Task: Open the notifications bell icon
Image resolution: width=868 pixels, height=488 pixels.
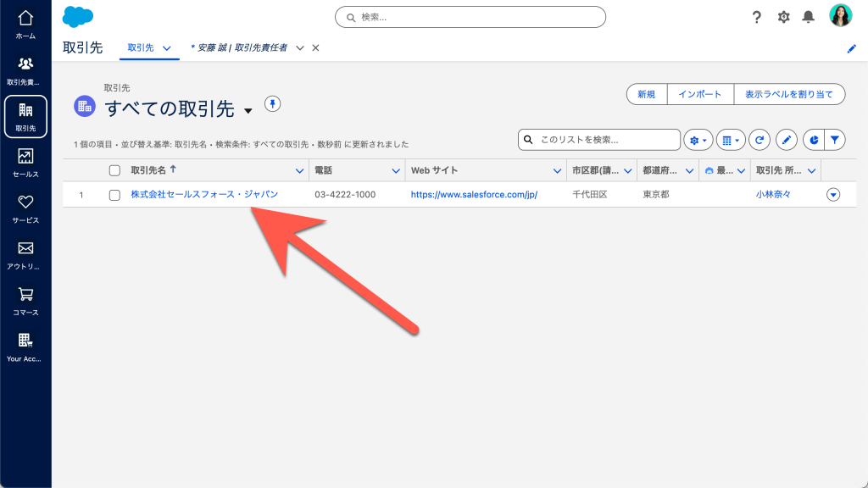Action: [x=808, y=17]
